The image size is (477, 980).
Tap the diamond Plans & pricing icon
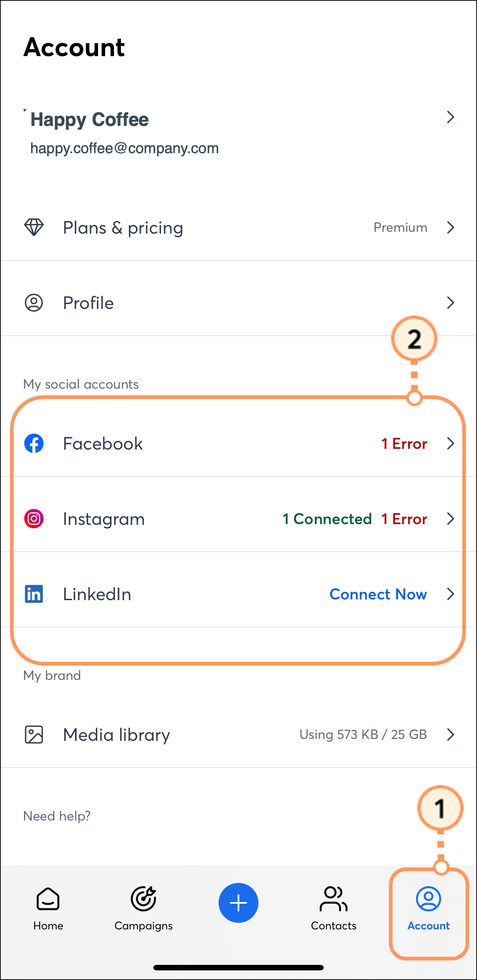click(x=34, y=227)
